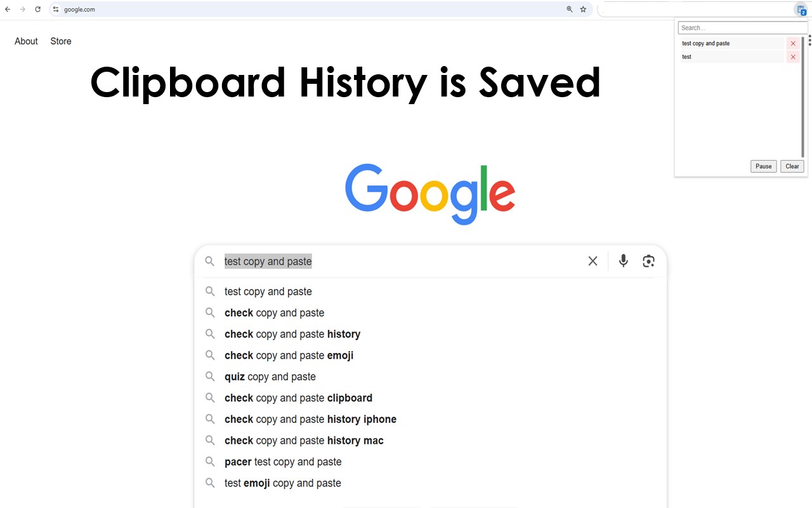Delete the 'test copy and paste' clipboard entry
Viewport: 812px width, 508px height.
793,44
